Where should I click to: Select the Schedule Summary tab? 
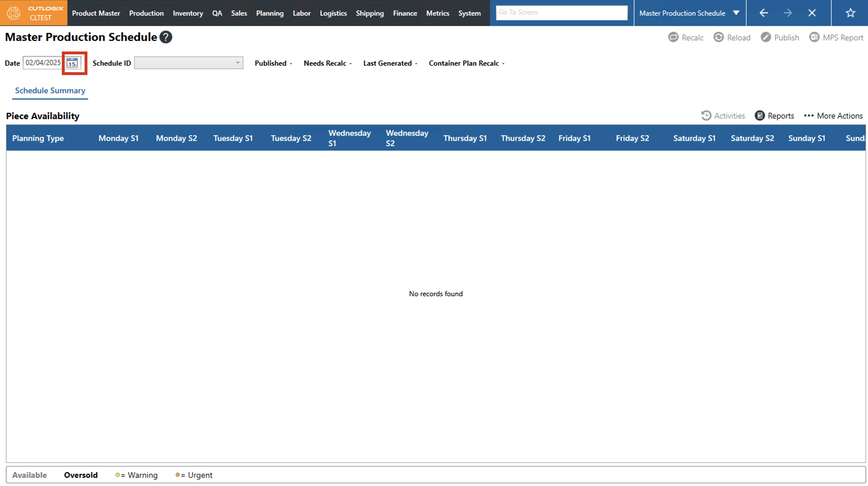click(x=50, y=90)
